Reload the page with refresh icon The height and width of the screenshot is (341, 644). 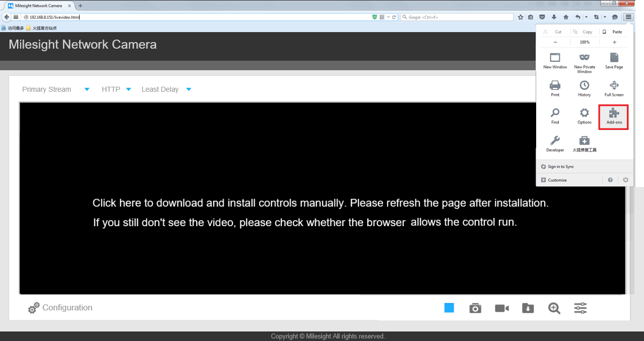point(394,17)
